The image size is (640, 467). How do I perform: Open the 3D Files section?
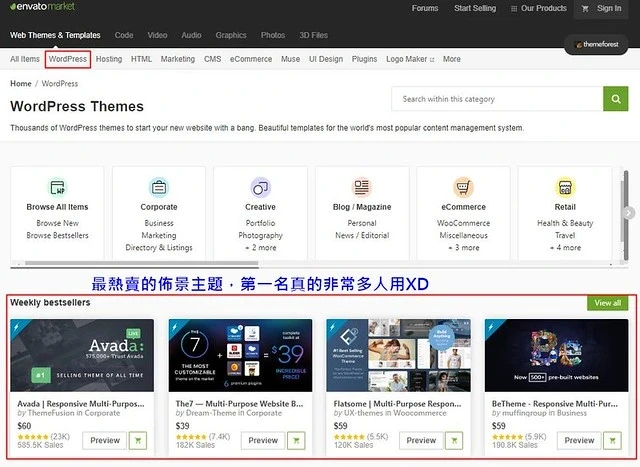pyautogui.click(x=313, y=35)
